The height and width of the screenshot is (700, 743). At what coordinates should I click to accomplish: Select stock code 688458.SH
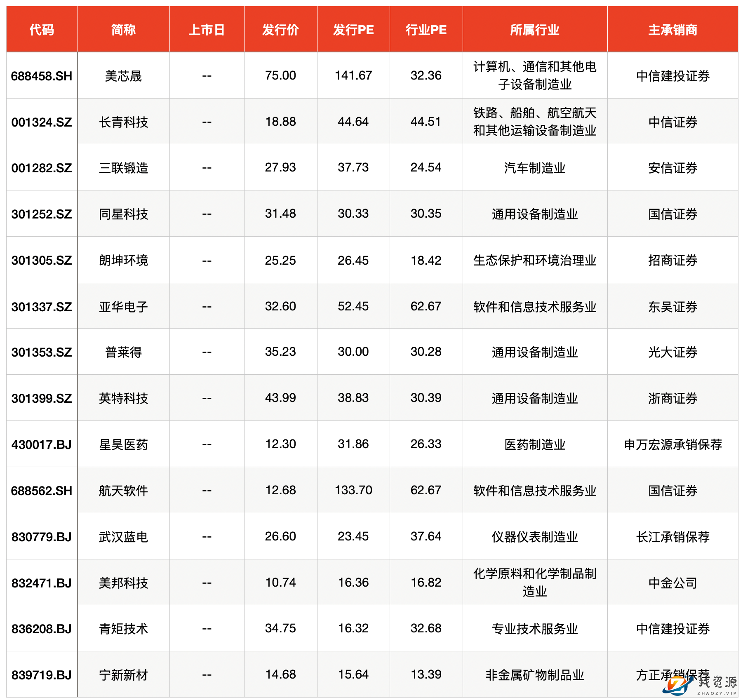pos(42,76)
